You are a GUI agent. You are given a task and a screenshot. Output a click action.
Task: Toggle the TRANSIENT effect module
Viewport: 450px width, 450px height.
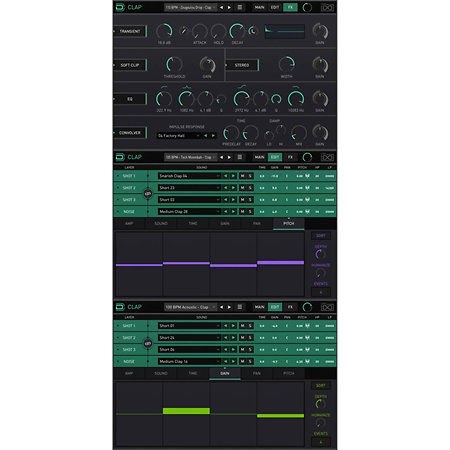tap(130, 31)
